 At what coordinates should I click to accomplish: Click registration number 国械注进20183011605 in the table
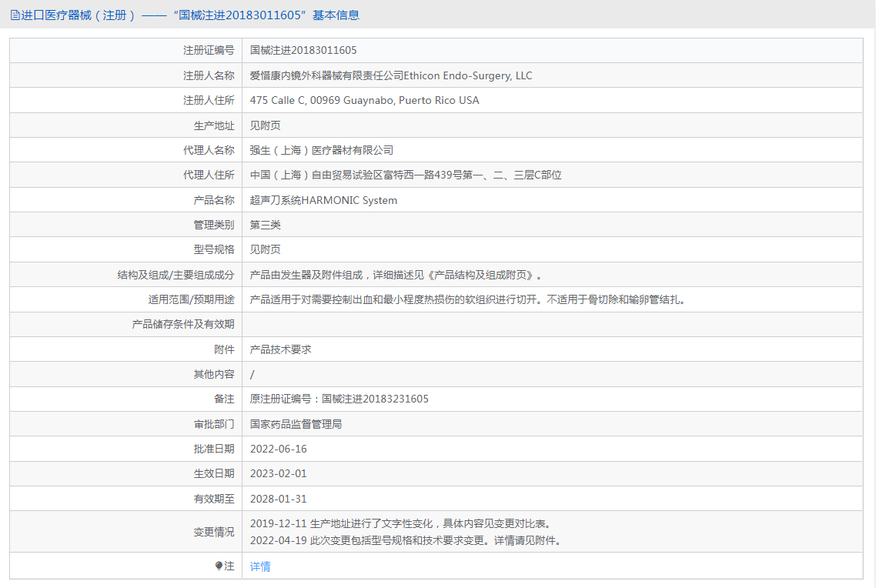pos(303,50)
